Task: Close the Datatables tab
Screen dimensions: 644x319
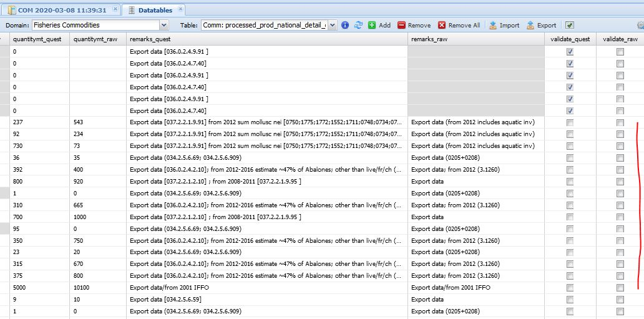Action: 180,10
